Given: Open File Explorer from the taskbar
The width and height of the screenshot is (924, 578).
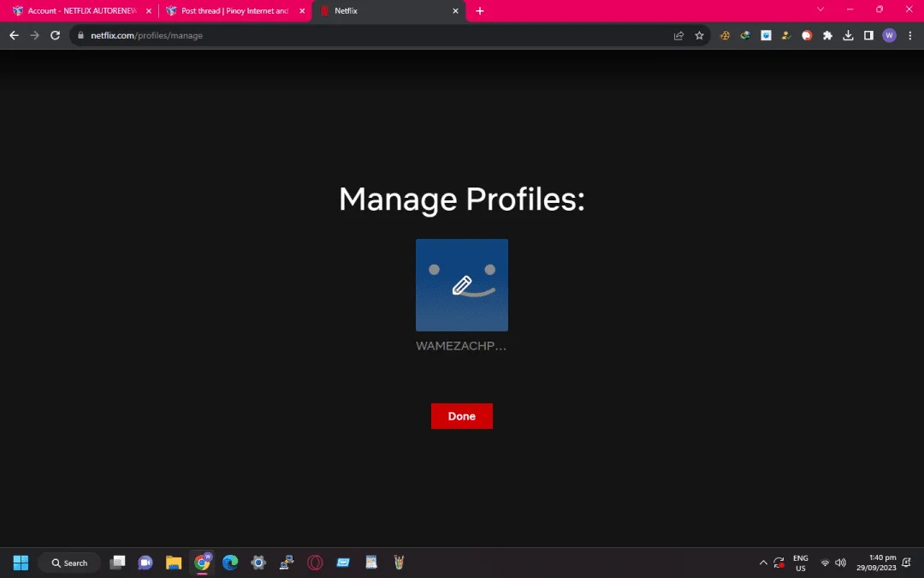Looking at the screenshot, I should (x=174, y=563).
